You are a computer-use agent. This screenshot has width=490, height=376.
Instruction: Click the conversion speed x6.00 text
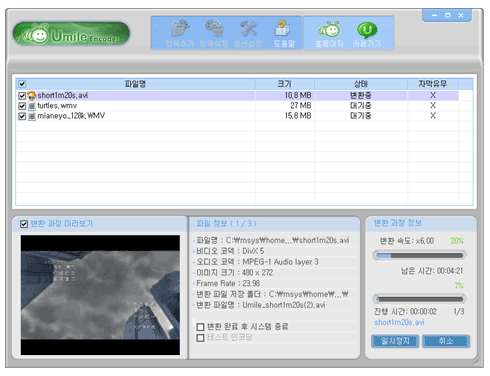coord(407,241)
